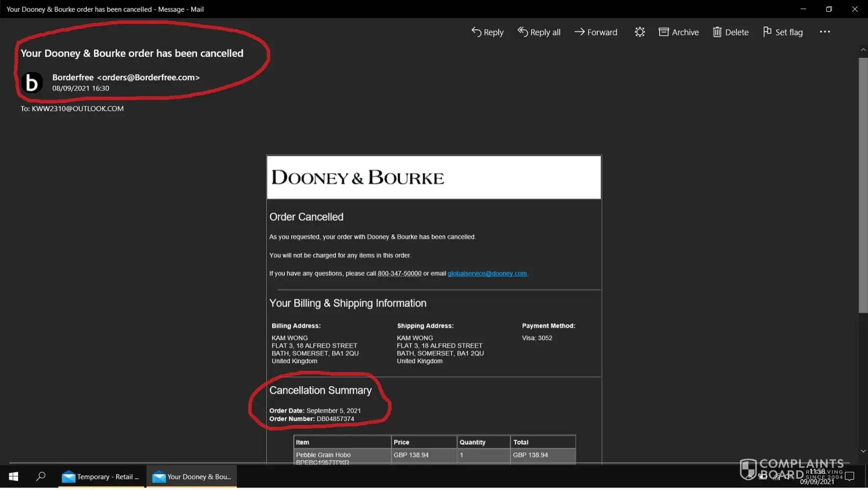Delete the email with trash icon

coord(731,32)
